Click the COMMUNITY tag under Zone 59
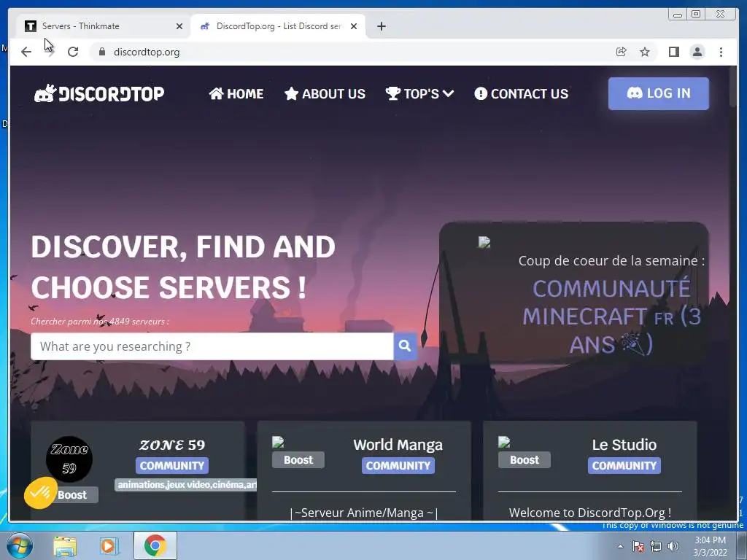The height and width of the screenshot is (560, 747). [x=172, y=466]
